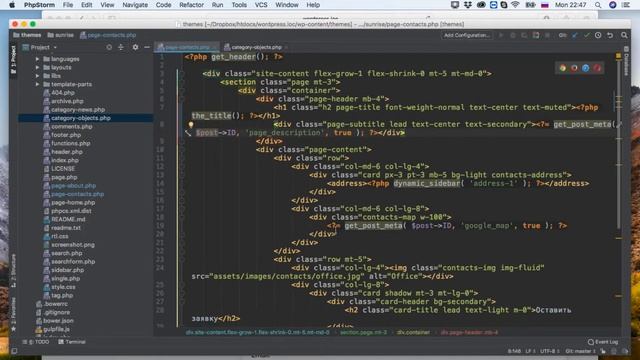Click the Debug bug icon in toolbar
640x360 pixels.
click(513, 36)
